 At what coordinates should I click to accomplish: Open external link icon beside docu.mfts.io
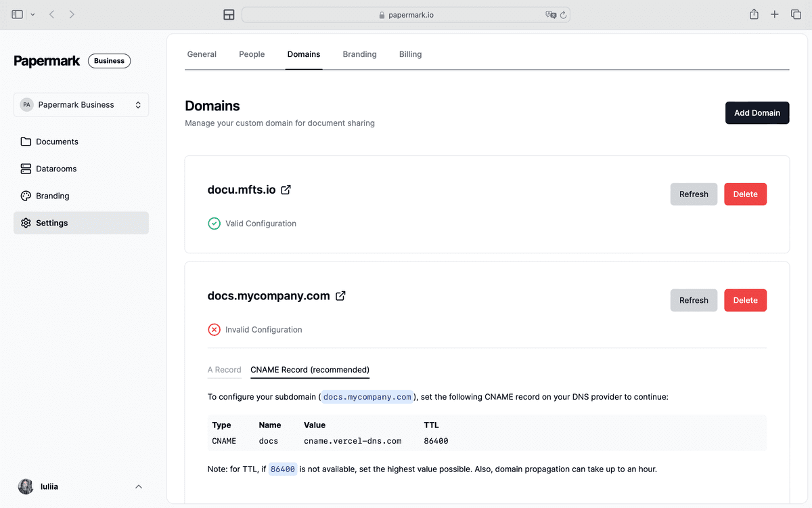click(x=286, y=190)
